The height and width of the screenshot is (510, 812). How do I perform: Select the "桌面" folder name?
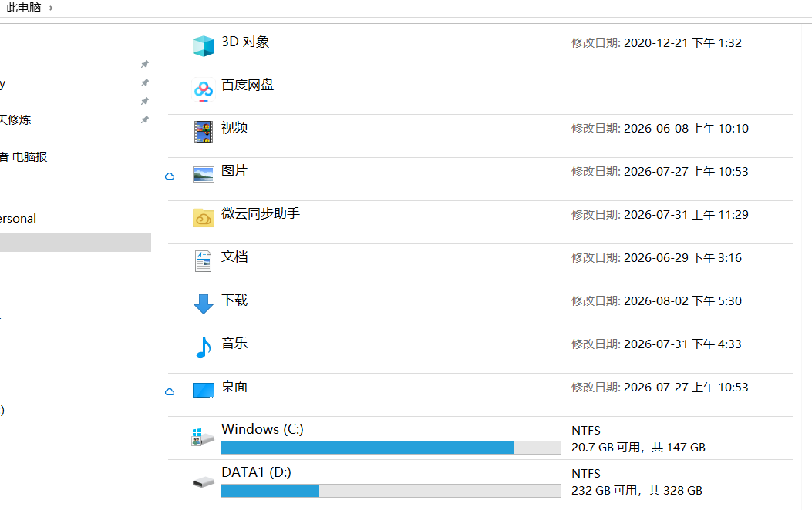(x=234, y=387)
